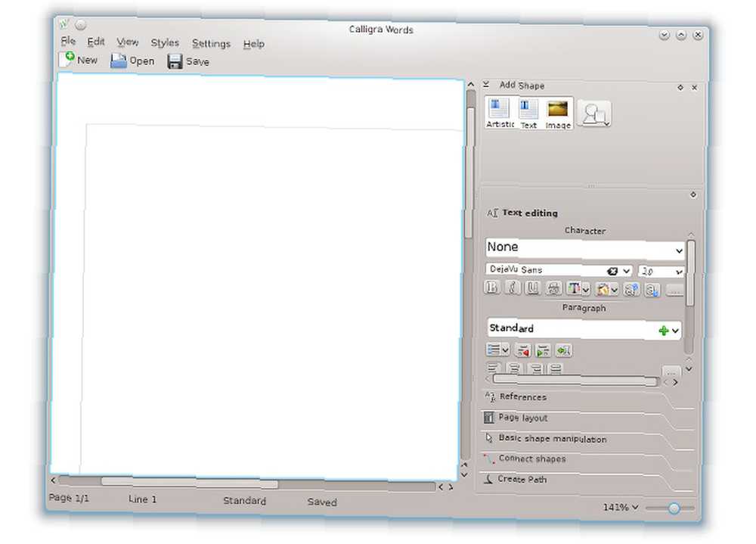The image size is (756, 544).
Task: Save the document using the Save button
Action: pos(188,61)
